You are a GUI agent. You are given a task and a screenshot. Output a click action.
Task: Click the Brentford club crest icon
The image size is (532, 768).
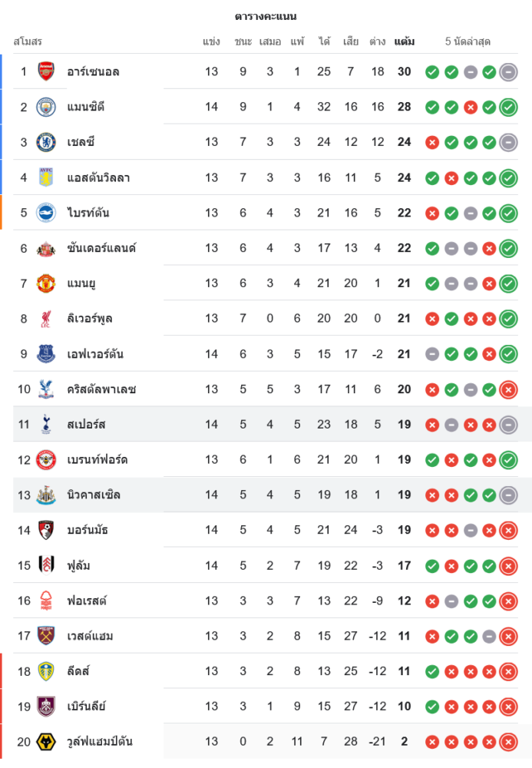coord(46,460)
